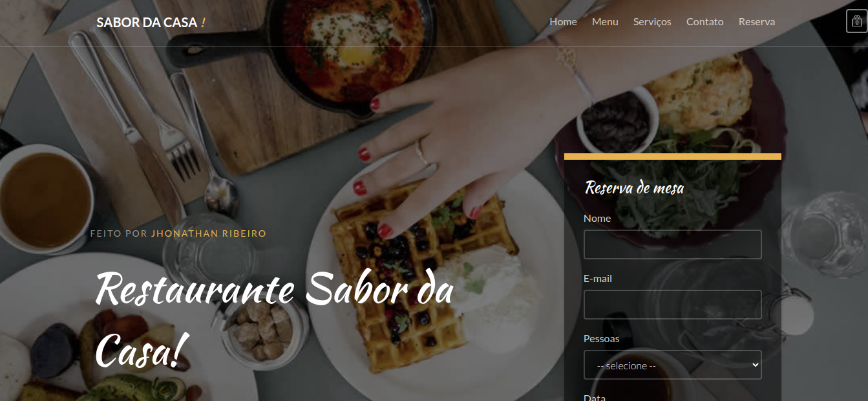Jump to the Reserva section link

(x=757, y=21)
